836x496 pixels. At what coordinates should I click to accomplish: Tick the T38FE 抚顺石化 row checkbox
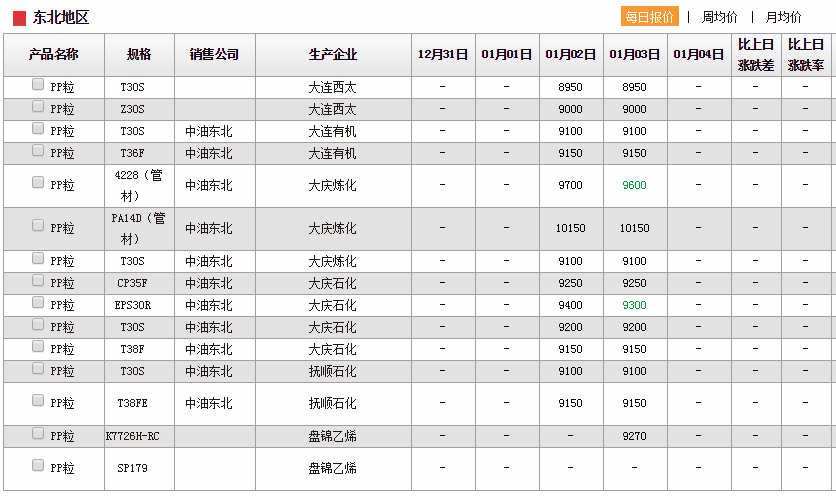[x=38, y=401]
